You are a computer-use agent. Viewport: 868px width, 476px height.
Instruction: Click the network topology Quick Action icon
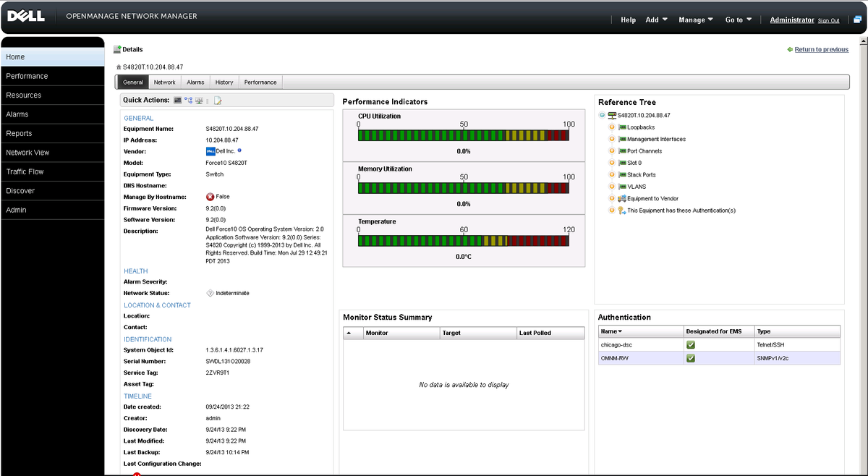pos(189,100)
